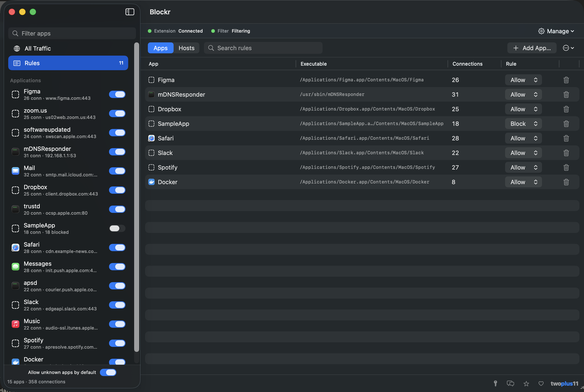Open Dropbox rule Allow dropdown

pyautogui.click(x=524, y=109)
